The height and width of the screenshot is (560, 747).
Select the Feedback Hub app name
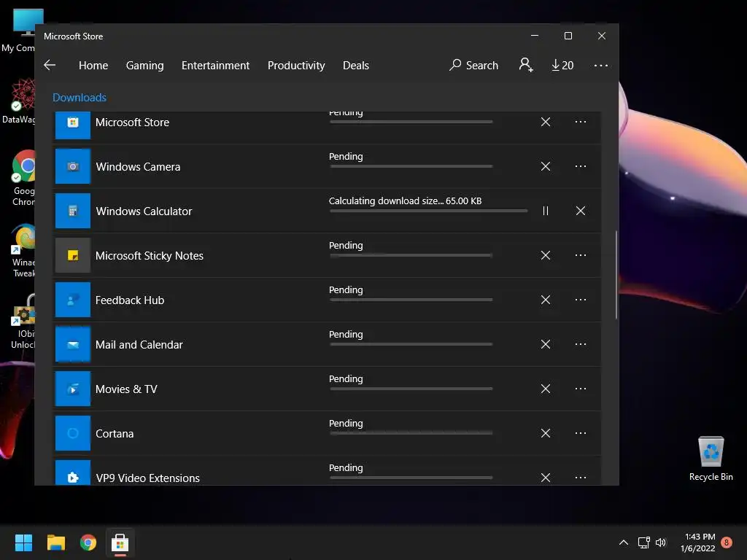130,300
